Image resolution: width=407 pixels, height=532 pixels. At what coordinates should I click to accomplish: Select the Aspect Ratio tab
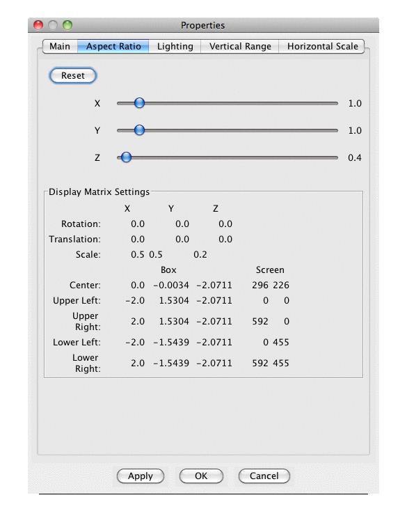tap(113, 47)
